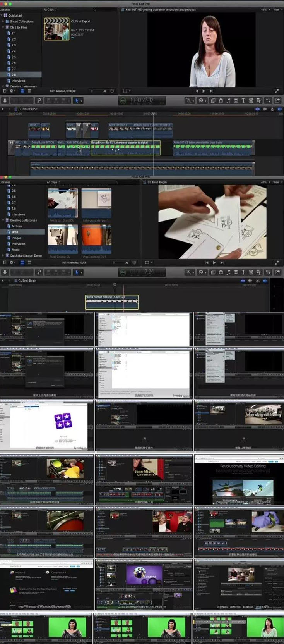
Task: Click the Import Media arrow in CL Final Export window
Action: pyautogui.click(x=5, y=100)
